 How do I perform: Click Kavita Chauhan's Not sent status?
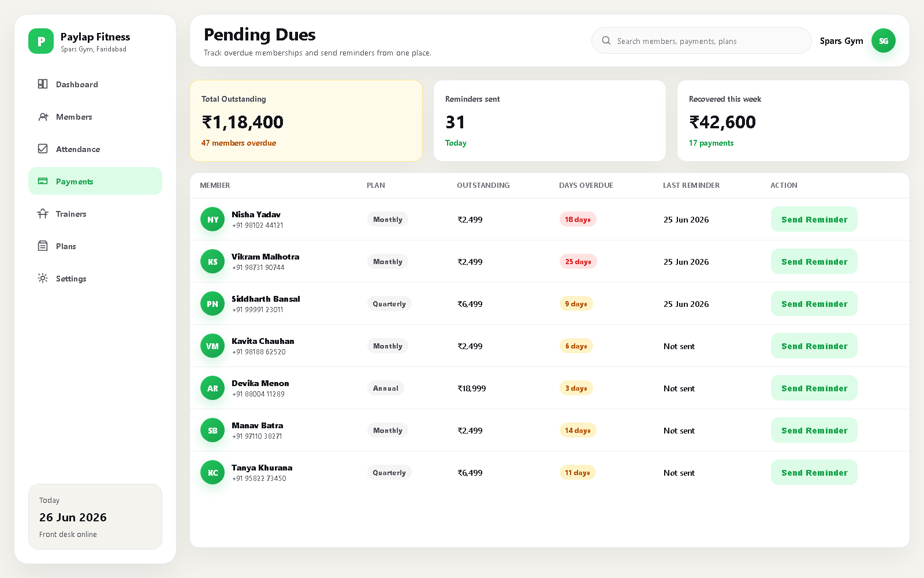[679, 346]
